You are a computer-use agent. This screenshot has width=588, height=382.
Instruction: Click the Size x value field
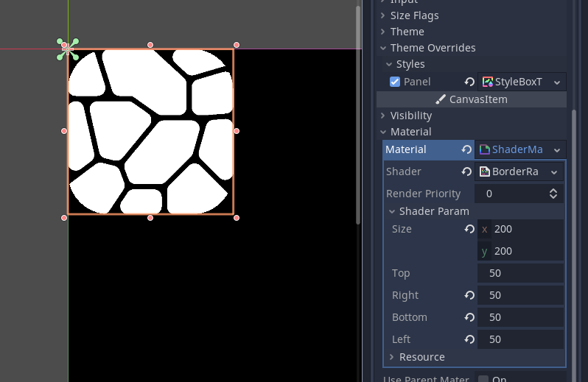point(527,229)
